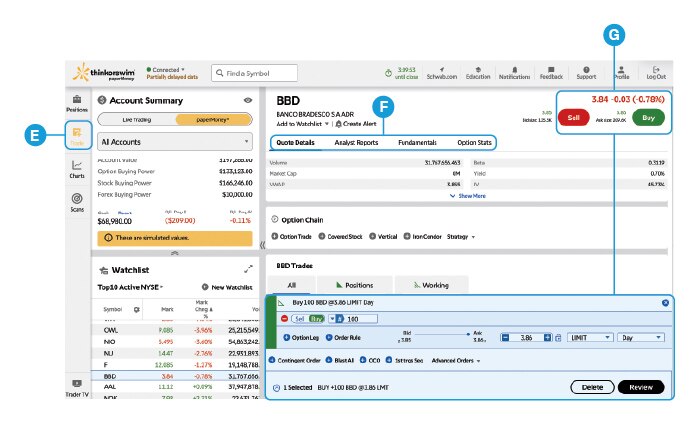Expand quote details with Show More
The height and width of the screenshot is (428, 700).
tap(467, 196)
